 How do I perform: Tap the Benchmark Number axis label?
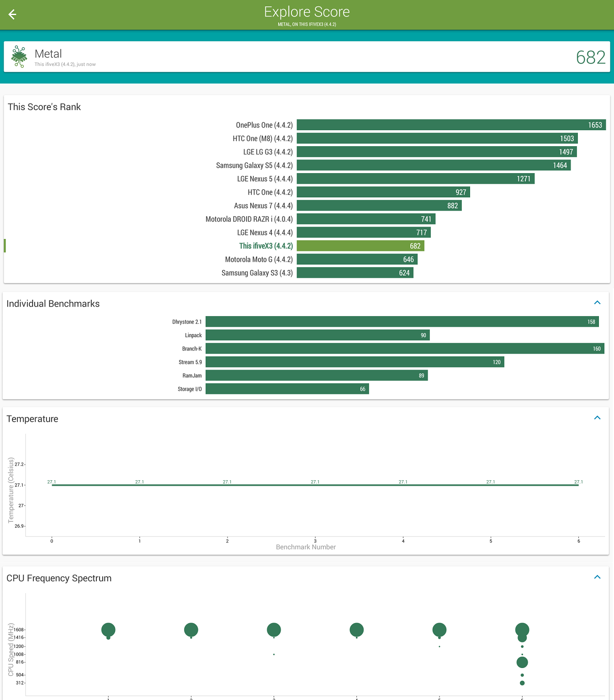pos(306,547)
